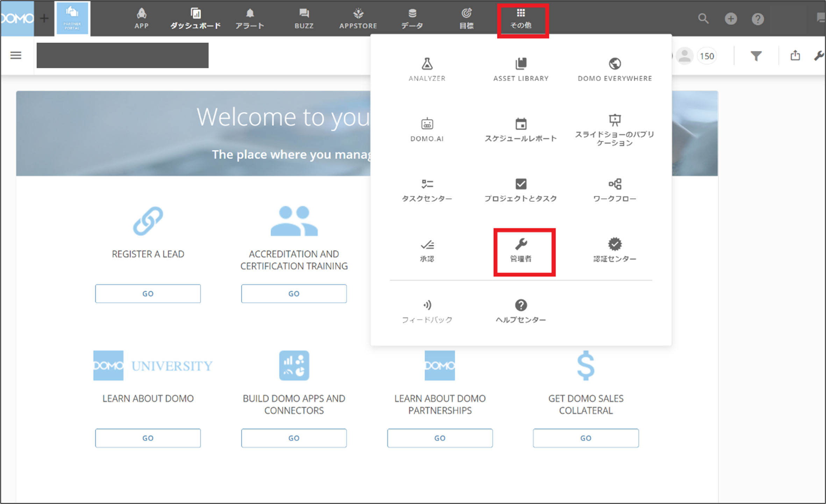Open データ in the top navigation
Screen dimensions: 826x504
pyautogui.click(x=412, y=18)
